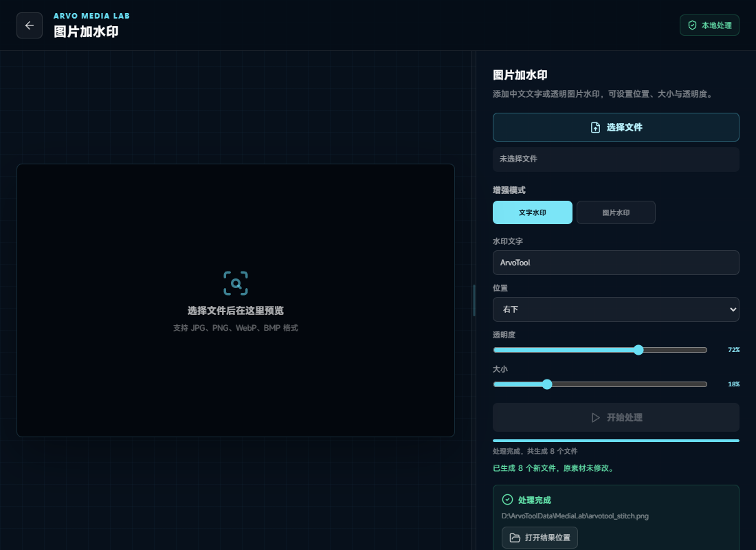Click the blue progress bar

pos(616,441)
